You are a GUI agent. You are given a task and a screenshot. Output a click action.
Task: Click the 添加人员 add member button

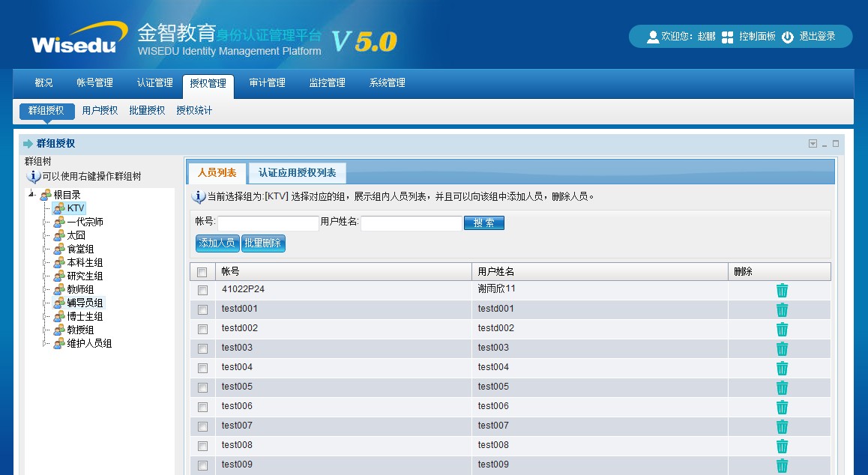217,243
